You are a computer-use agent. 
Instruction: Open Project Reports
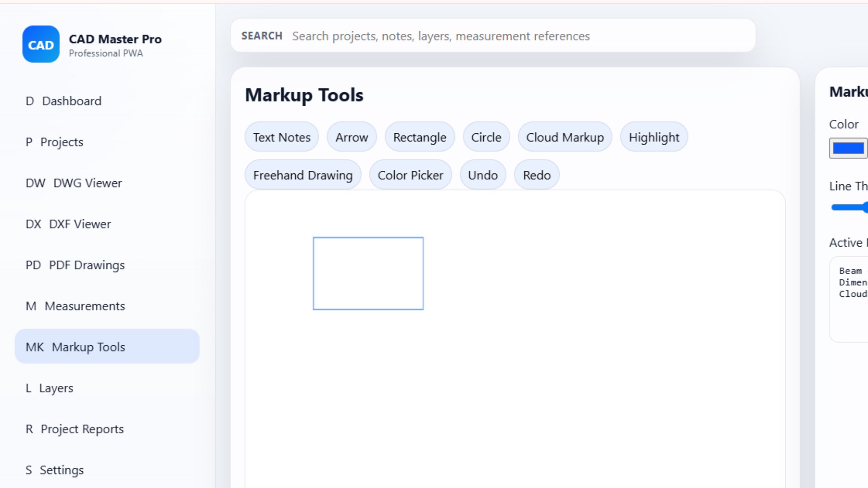coord(107,429)
